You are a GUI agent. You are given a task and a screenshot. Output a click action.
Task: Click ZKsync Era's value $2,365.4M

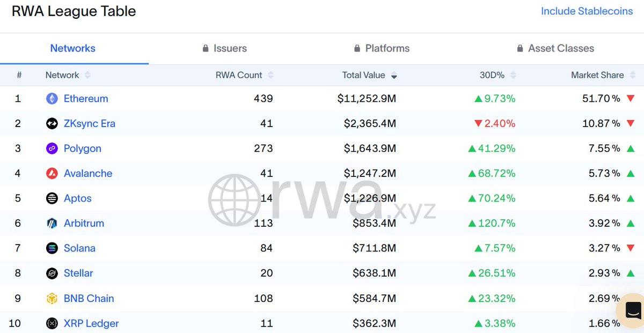click(x=370, y=124)
